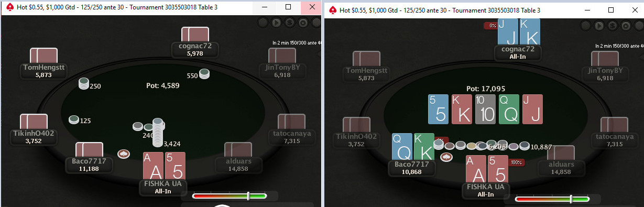Open cashier dollar icon in pot 17,095 table
The height and width of the screenshot is (207, 644).
click(613, 26)
